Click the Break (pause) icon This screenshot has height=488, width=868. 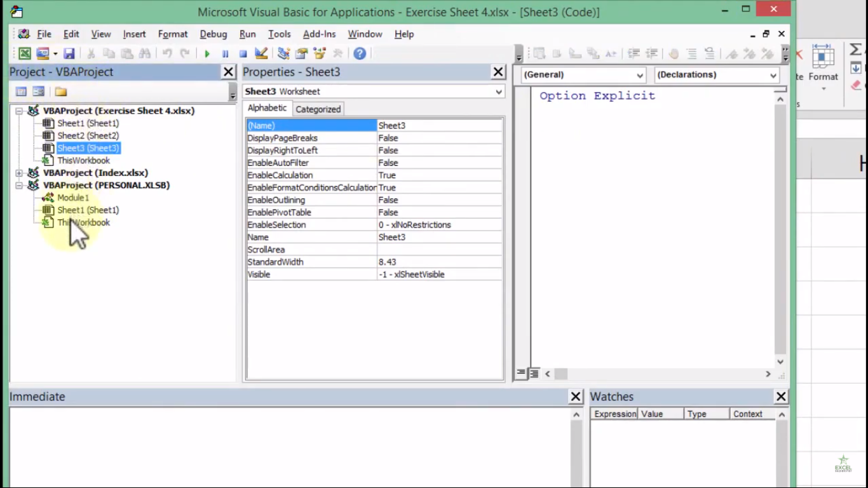(x=225, y=54)
